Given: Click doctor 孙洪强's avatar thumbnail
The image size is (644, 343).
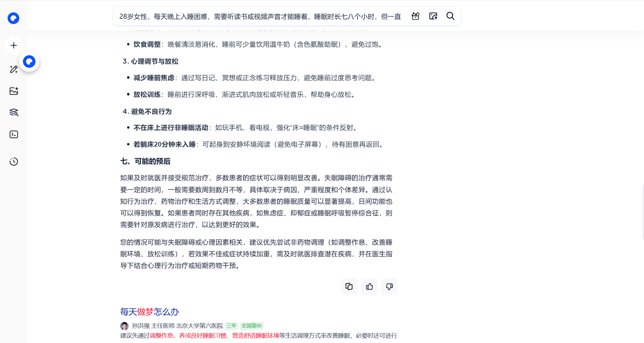Looking at the screenshot, I should [x=124, y=326].
